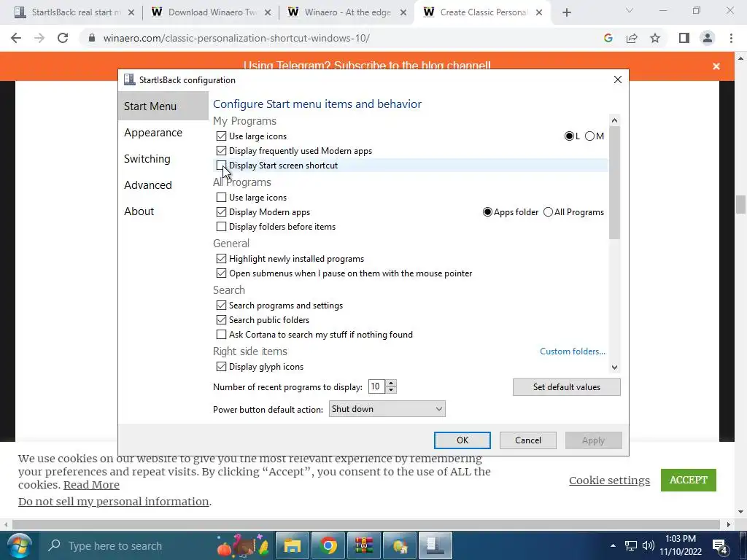This screenshot has height=560, width=747.
Task: Share this page via the share icon
Action: (x=632, y=38)
